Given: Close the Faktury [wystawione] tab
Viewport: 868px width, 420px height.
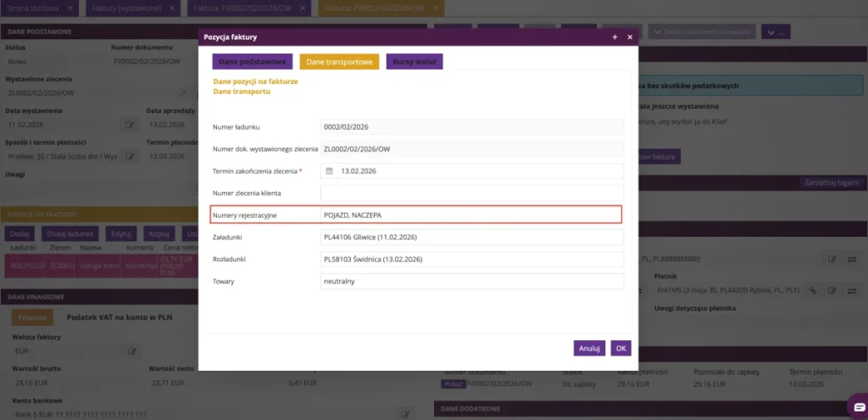Looking at the screenshot, I should [171, 8].
